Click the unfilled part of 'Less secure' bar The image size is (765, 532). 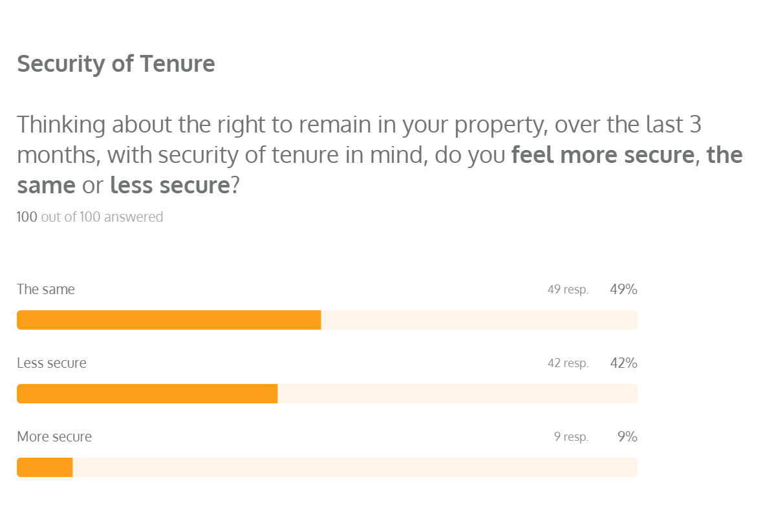coord(457,394)
